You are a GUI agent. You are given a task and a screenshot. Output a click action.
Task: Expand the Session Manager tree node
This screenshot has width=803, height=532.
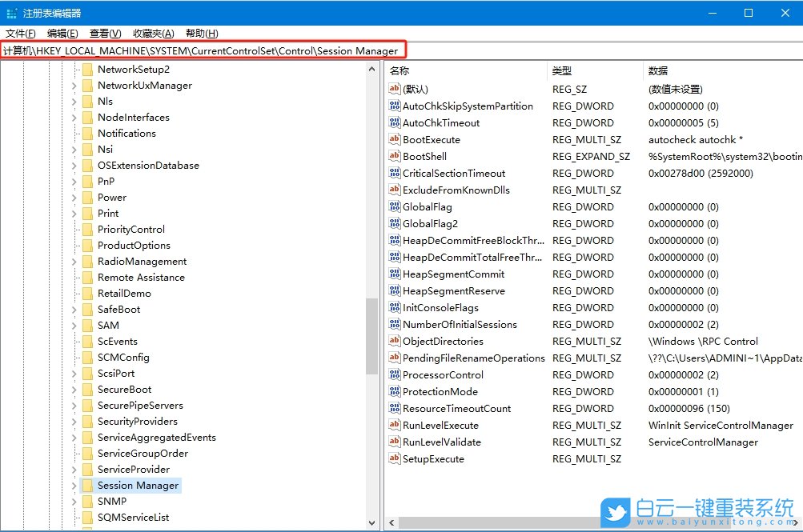click(74, 485)
